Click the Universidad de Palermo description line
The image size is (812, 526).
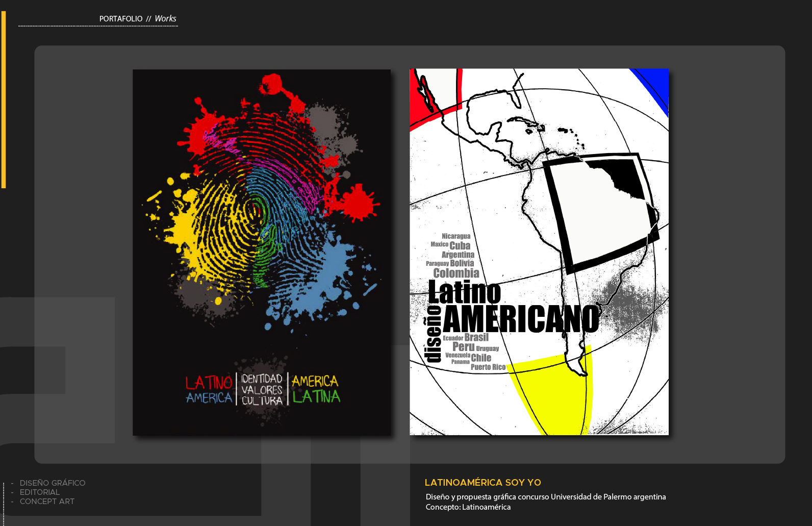pyautogui.click(x=546, y=496)
